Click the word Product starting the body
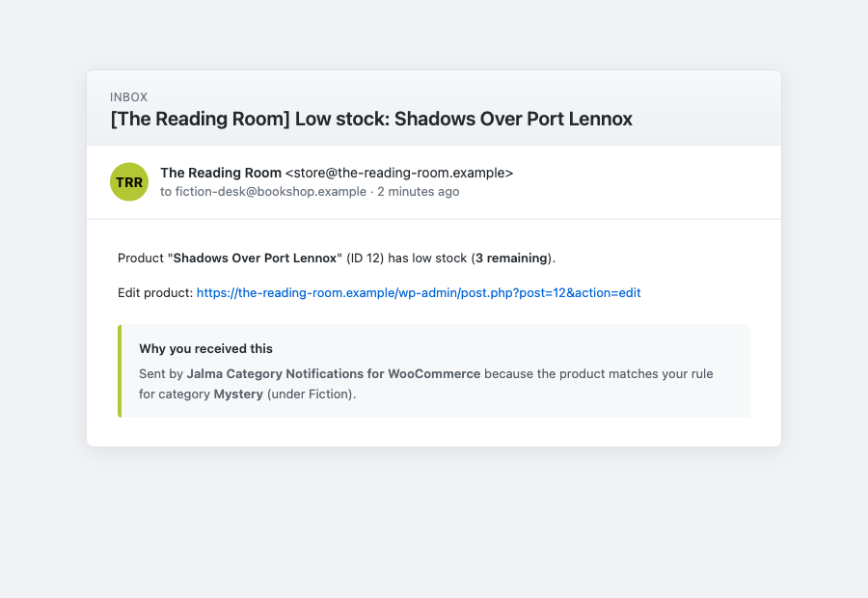Image resolution: width=868 pixels, height=598 pixels. [x=141, y=258]
